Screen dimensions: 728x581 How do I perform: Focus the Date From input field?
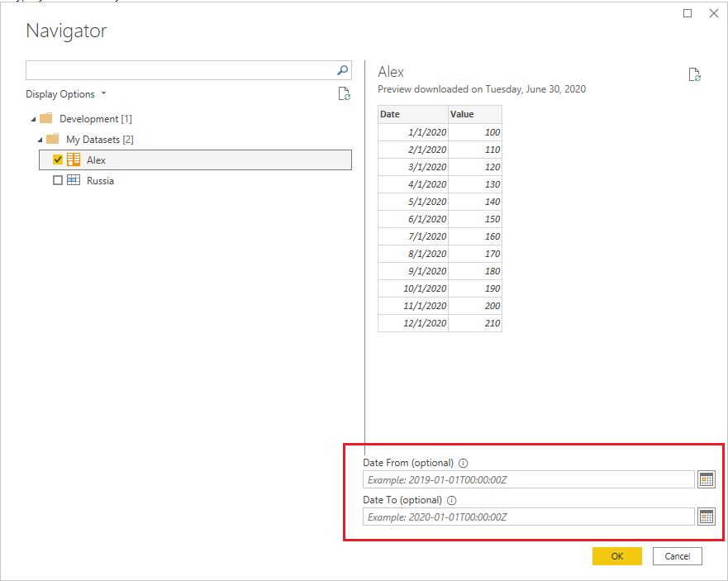528,479
